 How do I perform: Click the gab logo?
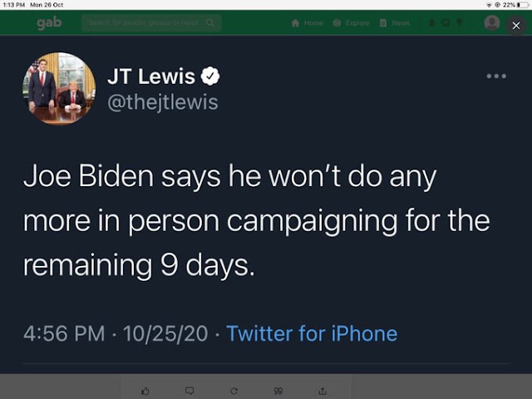(49, 22)
